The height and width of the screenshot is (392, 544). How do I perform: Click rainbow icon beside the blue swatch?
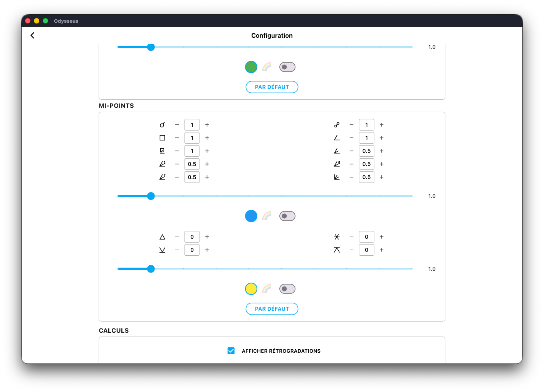click(267, 216)
